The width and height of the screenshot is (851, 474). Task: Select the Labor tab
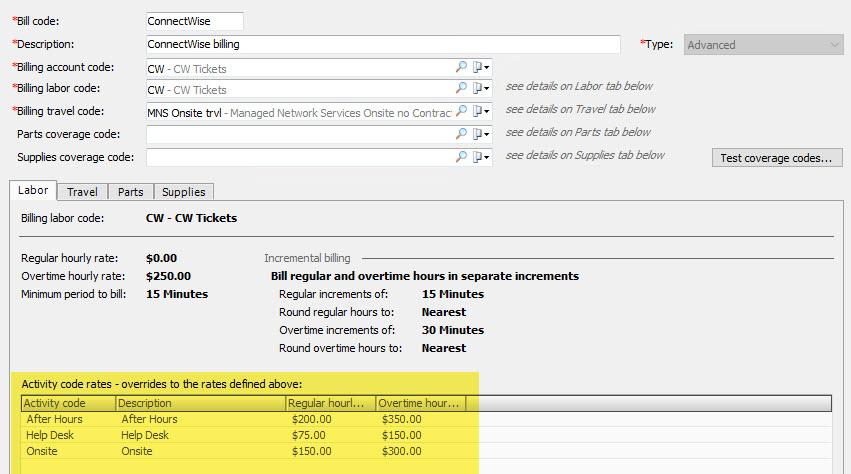[x=33, y=190]
